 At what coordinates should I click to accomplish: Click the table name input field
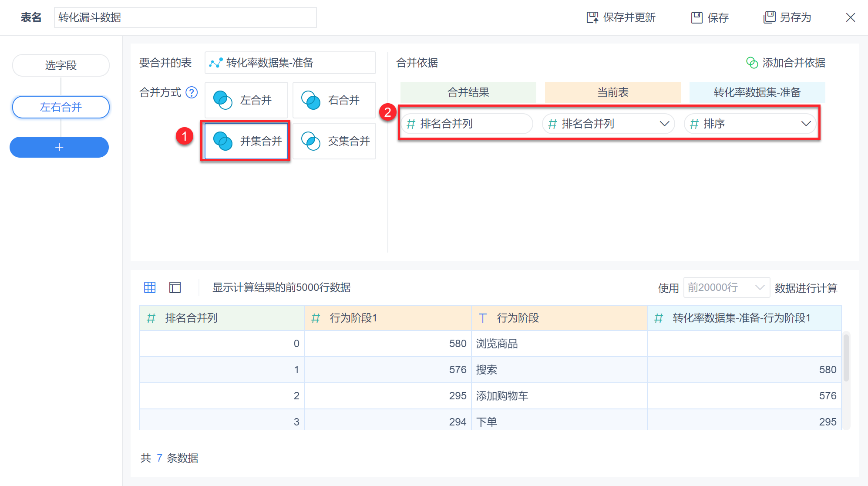(x=185, y=17)
